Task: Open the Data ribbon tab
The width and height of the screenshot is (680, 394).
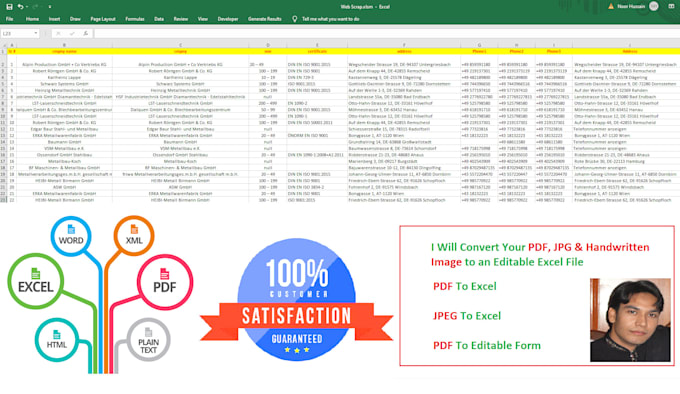Action: click(159, 19)
